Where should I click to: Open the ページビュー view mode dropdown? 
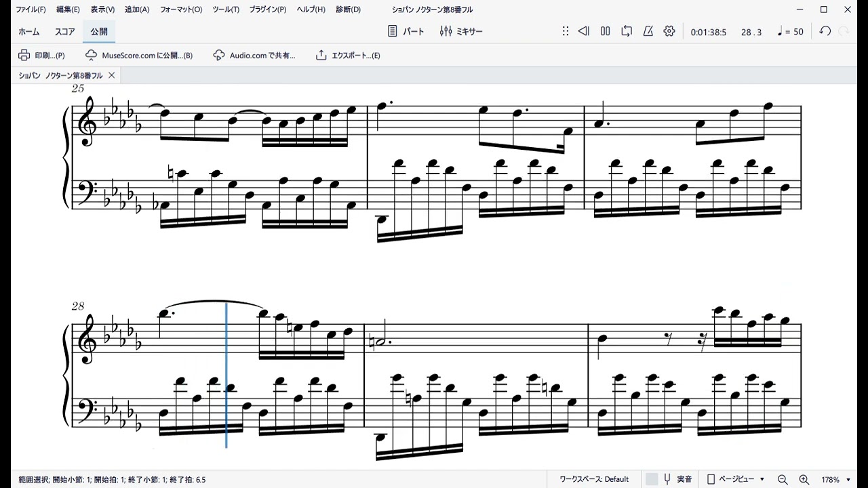tap(736, 479)
